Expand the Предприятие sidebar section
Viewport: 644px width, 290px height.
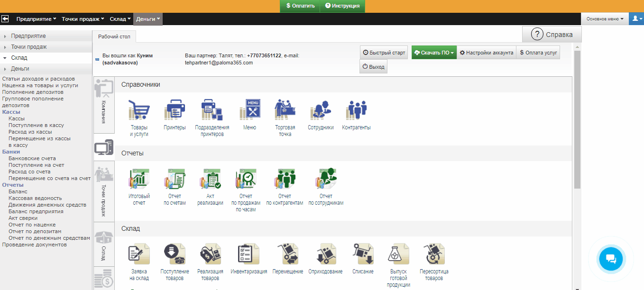click(x=28, y=36)
